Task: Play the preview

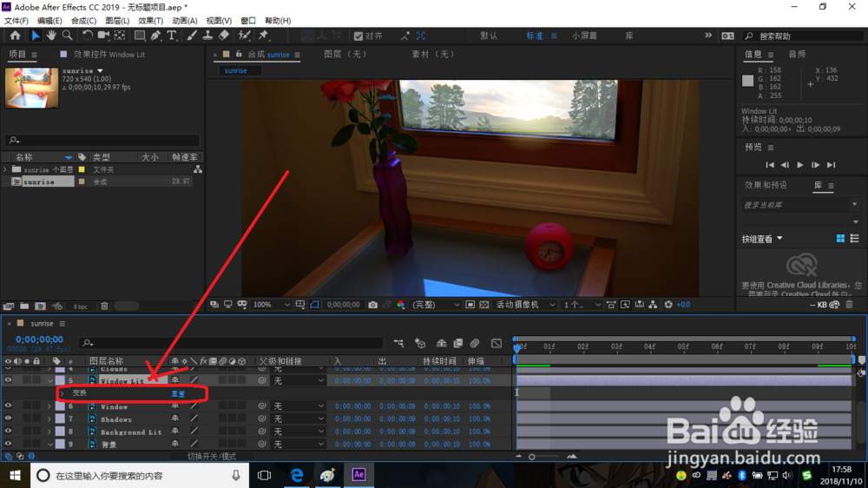Action: tap(800, 165)
